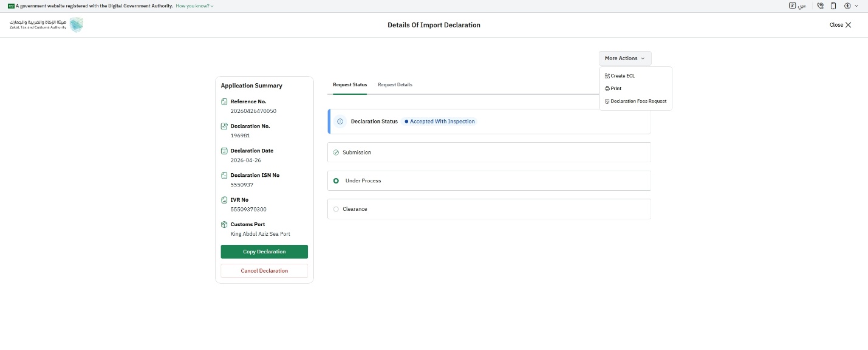Click the 'Application Summary' heading
This screenshot has height=350, width=868.
click(x=251, y=86)
